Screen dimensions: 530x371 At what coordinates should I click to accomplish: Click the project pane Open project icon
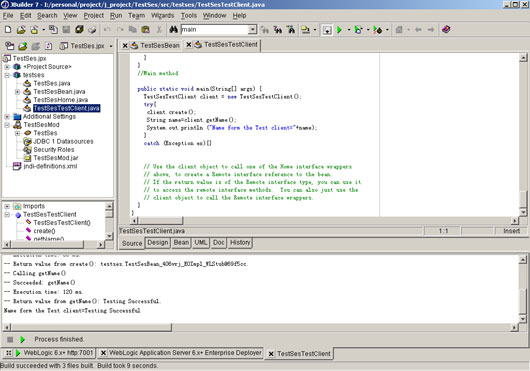pyautogui.click(x=23, y=46)
